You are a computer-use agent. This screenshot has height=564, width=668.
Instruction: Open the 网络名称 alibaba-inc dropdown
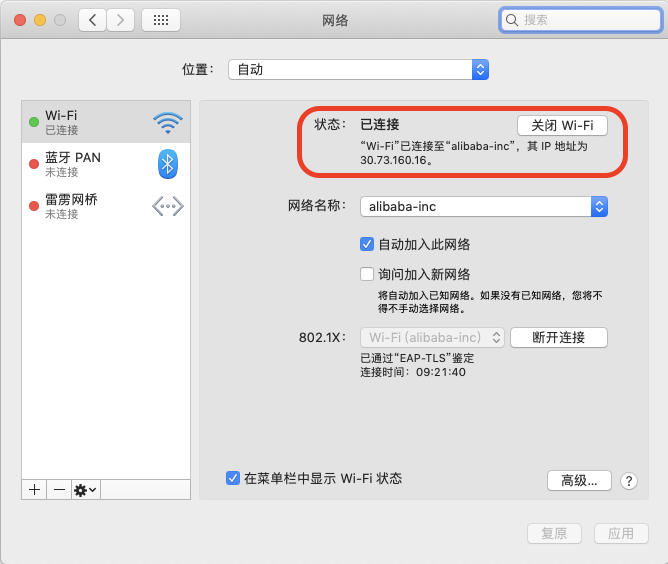point(484,207)
